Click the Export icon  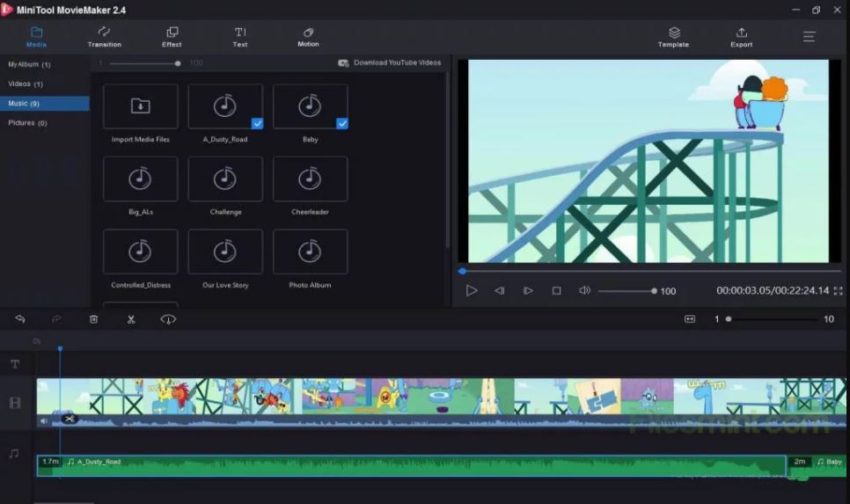tap(741, 32)
